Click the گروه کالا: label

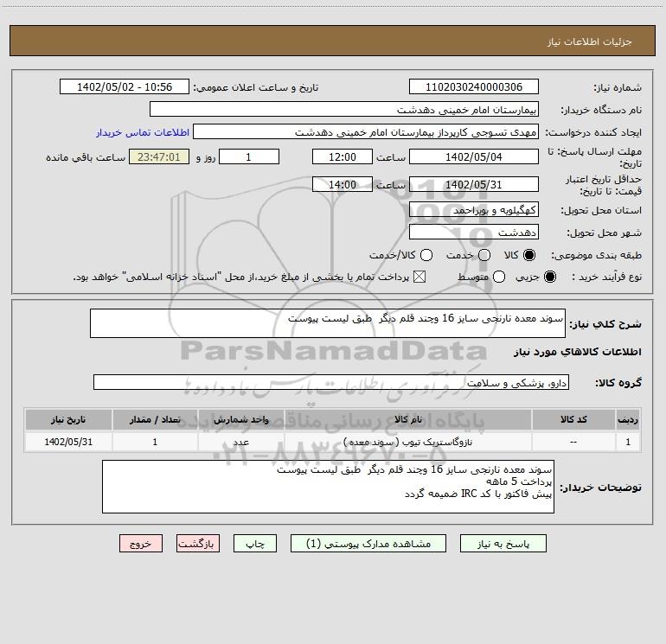pos(618,383)
